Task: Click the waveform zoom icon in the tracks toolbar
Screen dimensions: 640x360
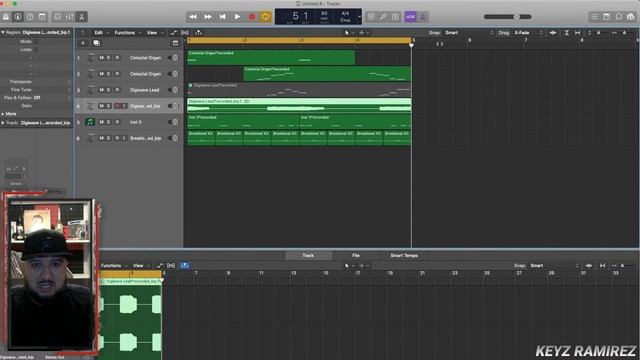Action: tap(553, 33)
